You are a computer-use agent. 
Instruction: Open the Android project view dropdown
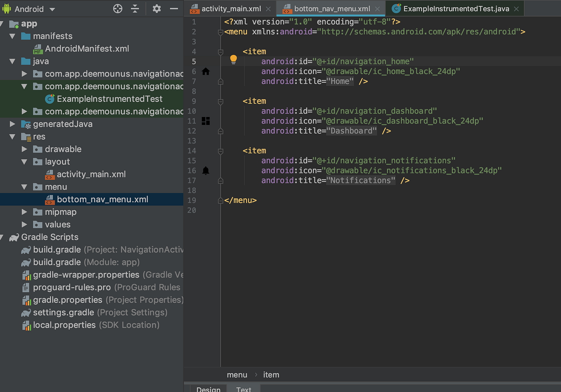(52, 8)
